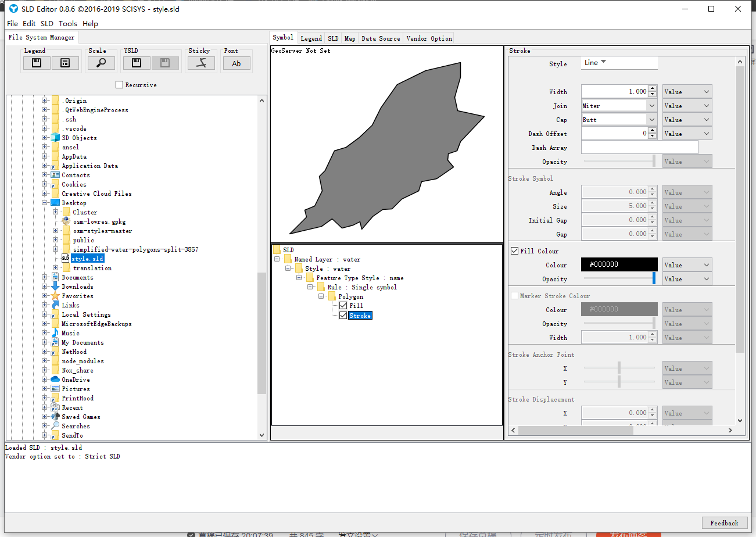Image resolution: width=756 pixels, height=537 pixels.
Task: Click the Feedback button
Action: coord(724,522)
